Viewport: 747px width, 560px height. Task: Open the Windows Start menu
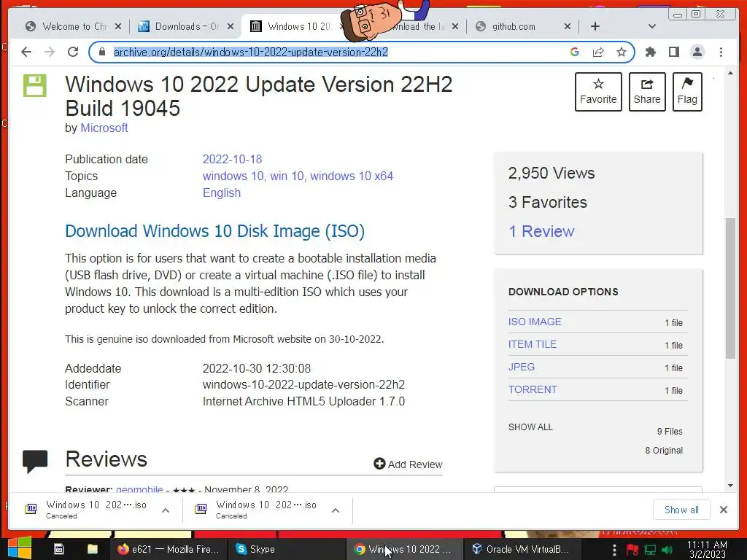20,548
